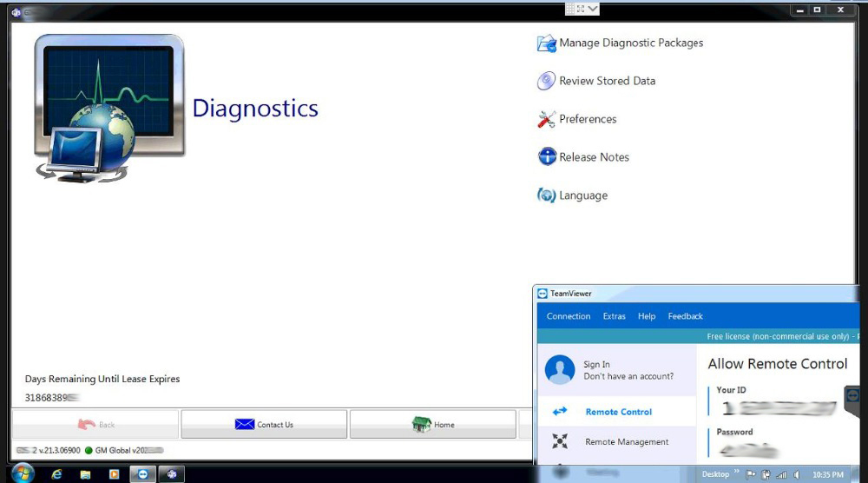Open the TeamViewer Extras menu
Screen dimensions: 868x483
(x=614, y=316)
